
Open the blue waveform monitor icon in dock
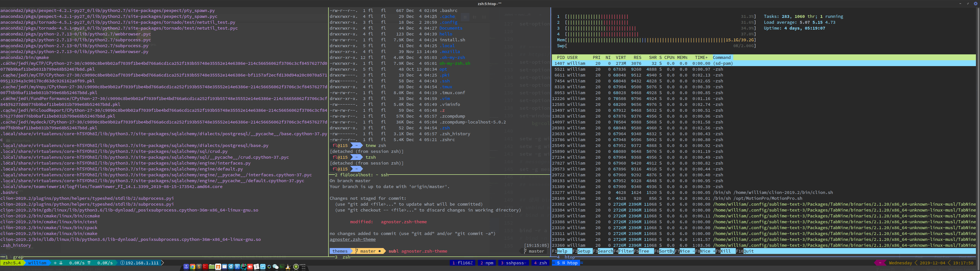pos(263,267)
